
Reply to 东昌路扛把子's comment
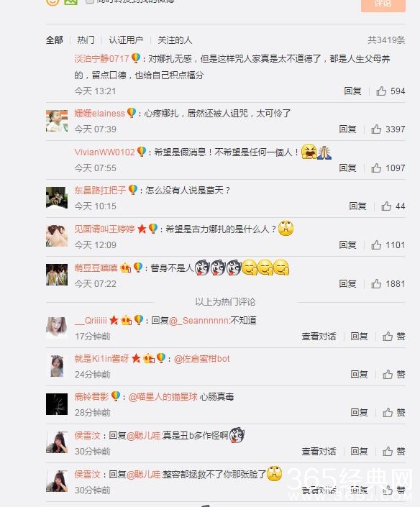[x=357, y=206]
